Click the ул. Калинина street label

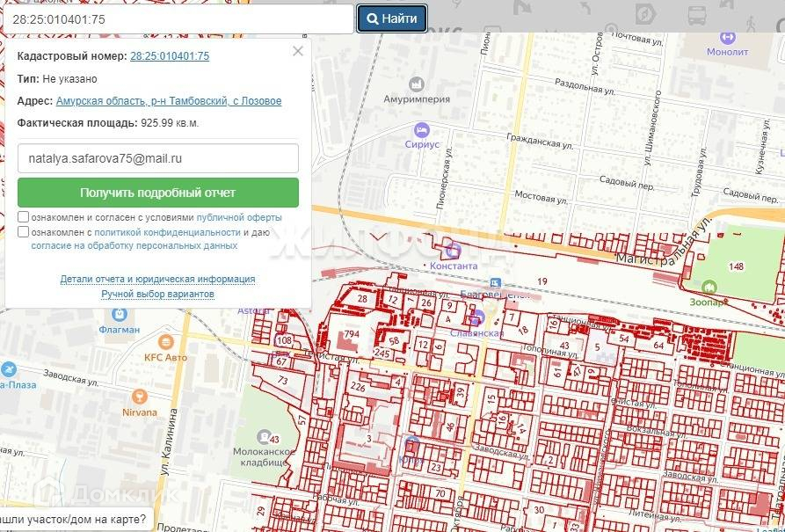point(169,441)
